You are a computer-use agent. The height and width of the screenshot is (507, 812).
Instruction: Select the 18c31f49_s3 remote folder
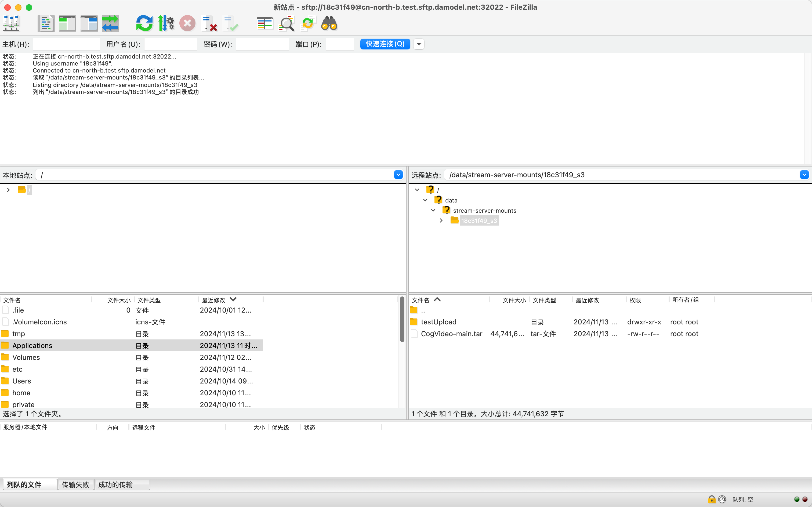point(479,221)
